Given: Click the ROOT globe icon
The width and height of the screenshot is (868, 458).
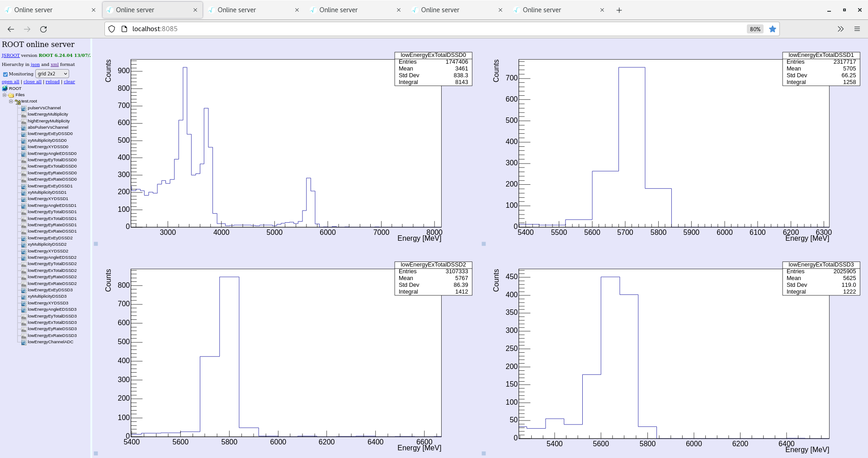Looking at the screenshot, I should (x=4, y=89).
